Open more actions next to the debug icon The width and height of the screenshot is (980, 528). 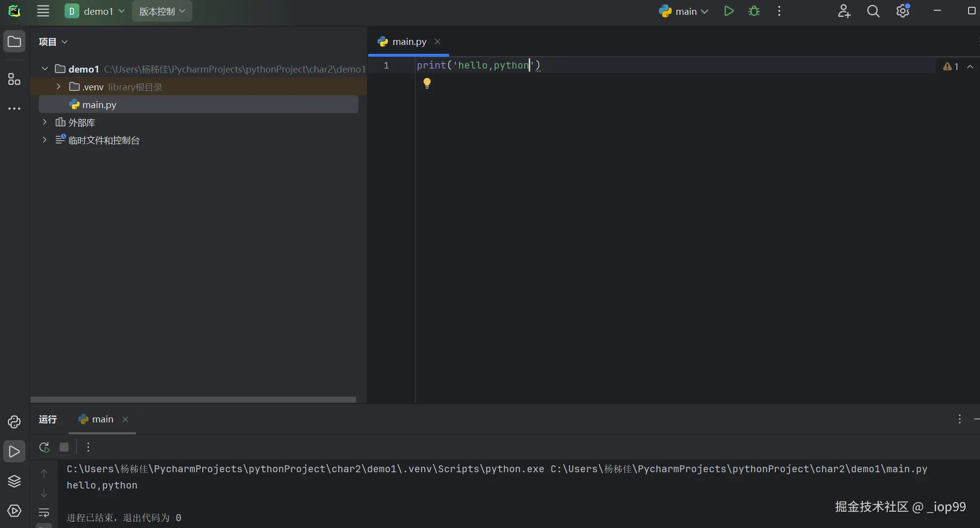click(779, 11)
